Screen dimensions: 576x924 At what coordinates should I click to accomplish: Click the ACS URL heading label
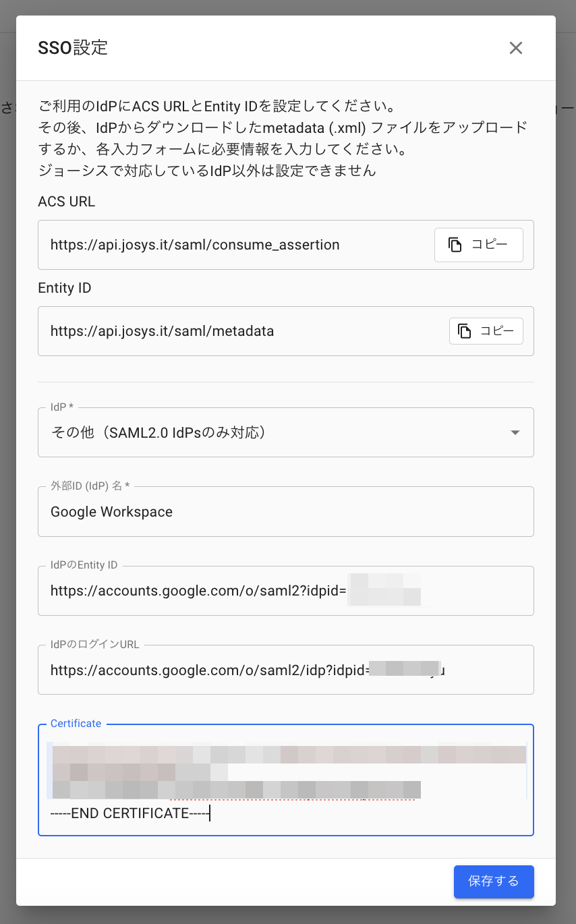(67, 202)
